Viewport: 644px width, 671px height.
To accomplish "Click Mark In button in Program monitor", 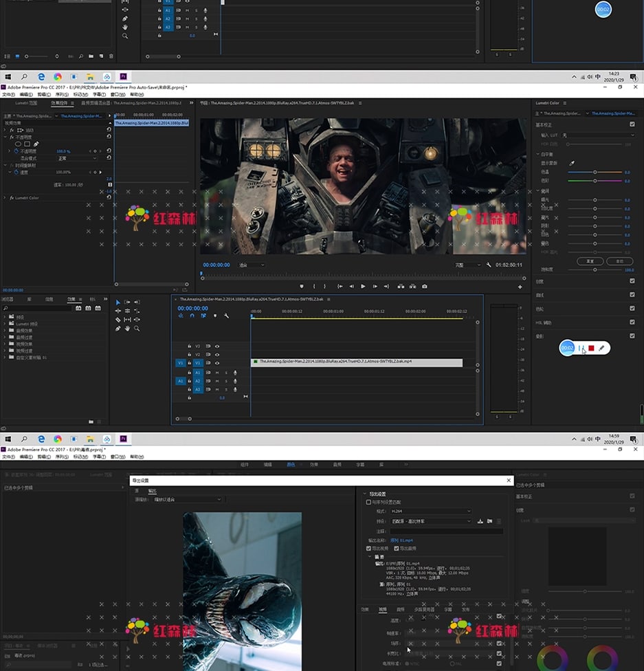I will click(314, 286).
